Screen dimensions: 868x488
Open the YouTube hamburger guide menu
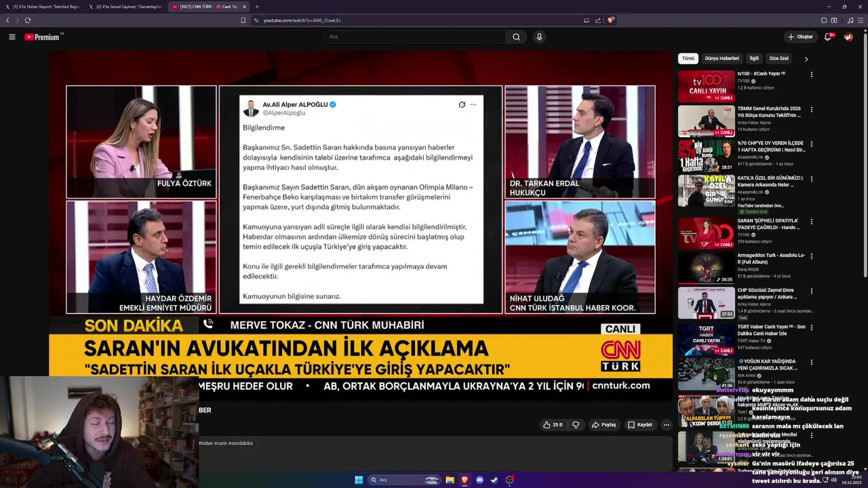pos(12,37)
